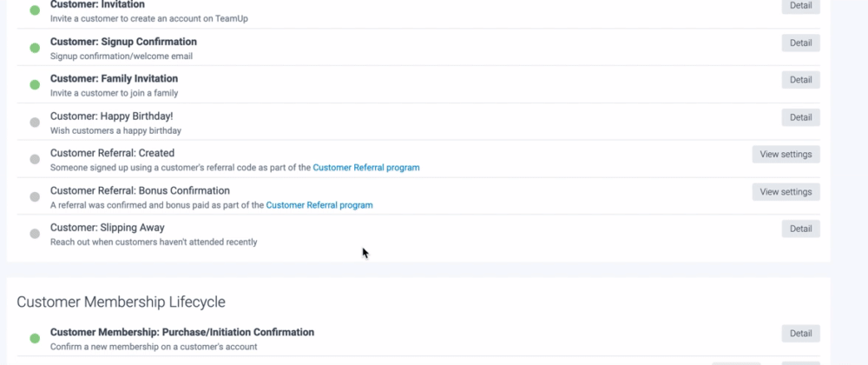868x365 pixels.
Task: Open Detail for Customer: Slipping Away
Action: (800, 229)
